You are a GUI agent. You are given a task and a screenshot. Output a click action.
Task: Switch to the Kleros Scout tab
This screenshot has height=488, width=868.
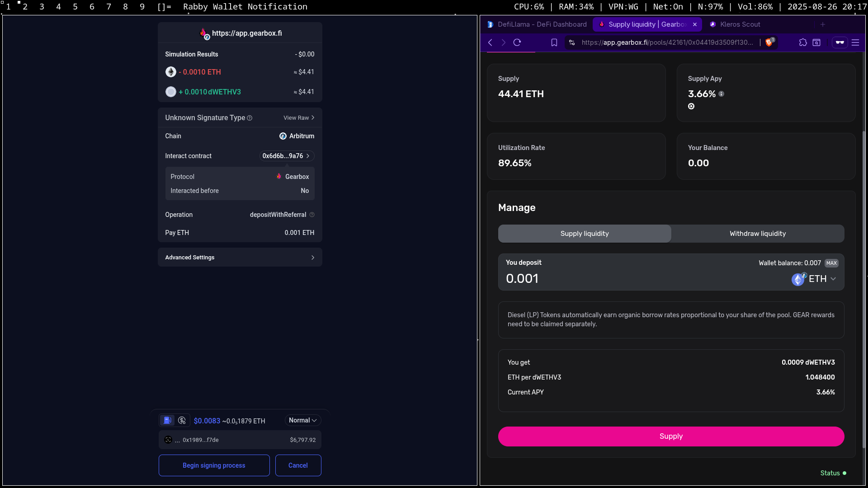[x=735, y=24]
